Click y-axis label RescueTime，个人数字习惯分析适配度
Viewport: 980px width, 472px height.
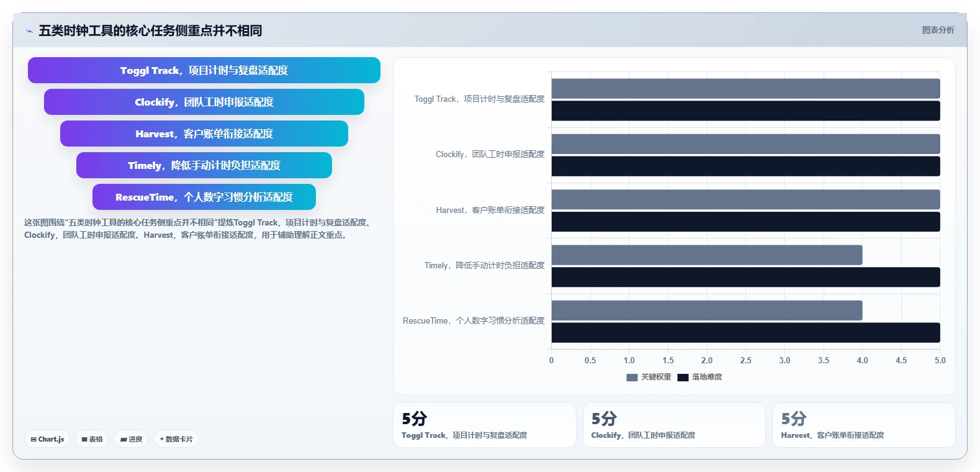tap(474, 320)
